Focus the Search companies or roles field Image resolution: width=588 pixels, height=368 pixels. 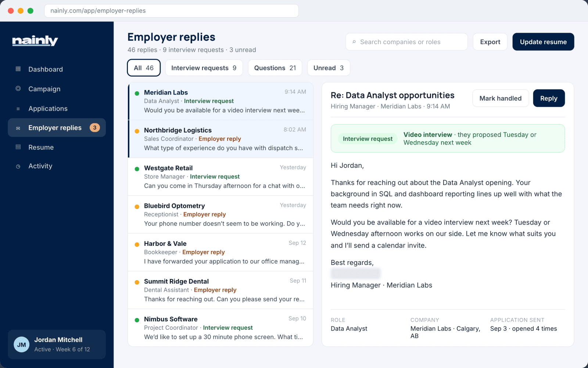pyautogui.click(x=406, y=42)
